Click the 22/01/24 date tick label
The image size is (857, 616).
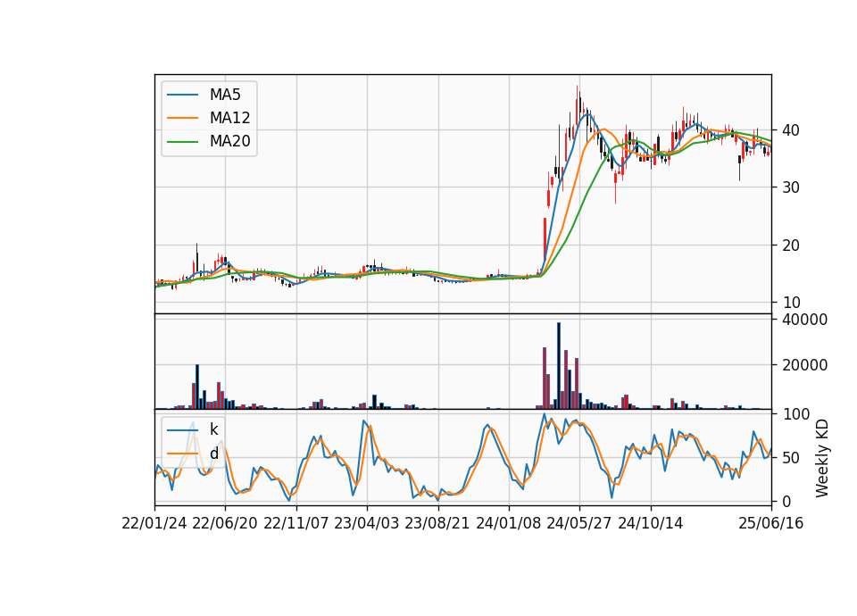point(154,523)
